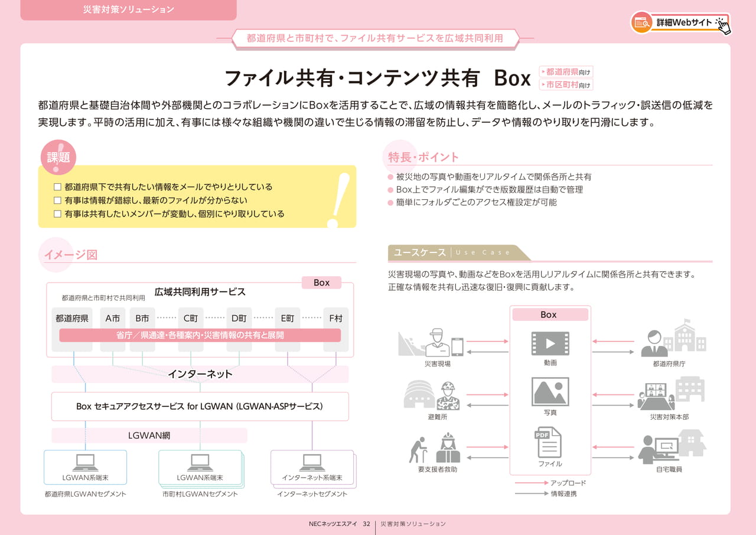Click the smartphone icon near 災害現場
The width and height of the screenshot is (756, 535).
click(x=458, y=347)
